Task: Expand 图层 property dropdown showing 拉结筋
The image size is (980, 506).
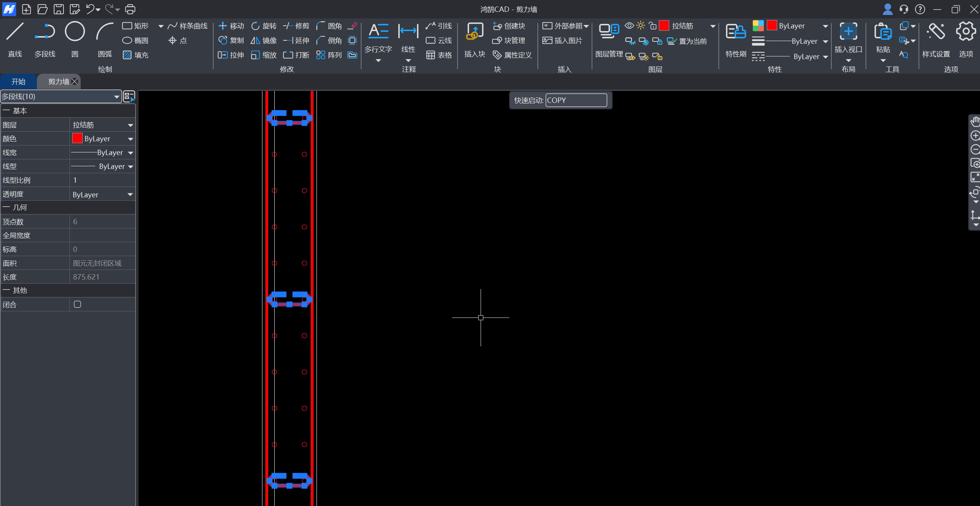Action: pos(130,125)
